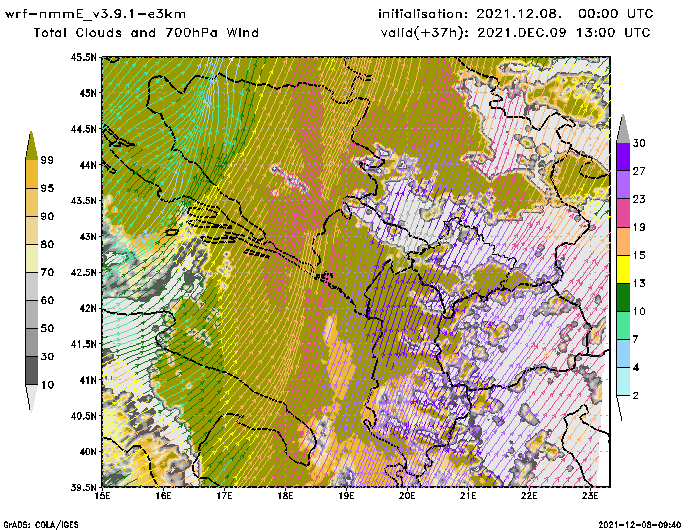Select the orange 15–19 wind legend swatch
Screen dimensions: 700x530
(623, 241)
